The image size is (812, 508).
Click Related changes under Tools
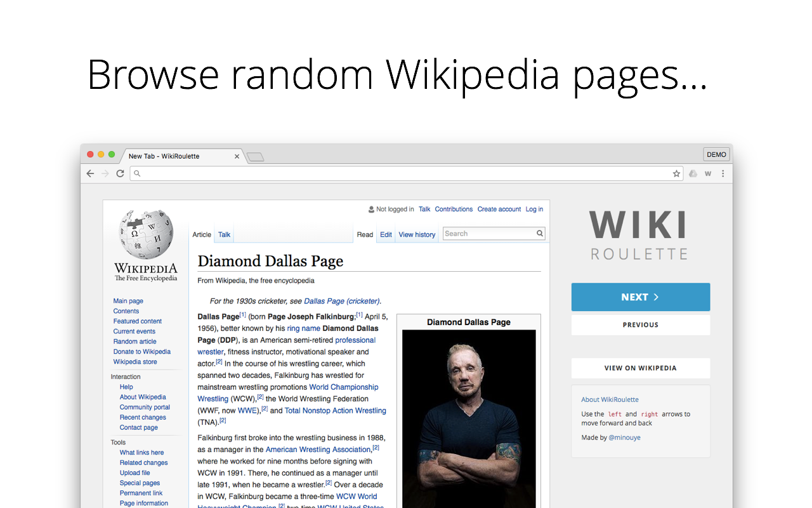pos(144,463)
